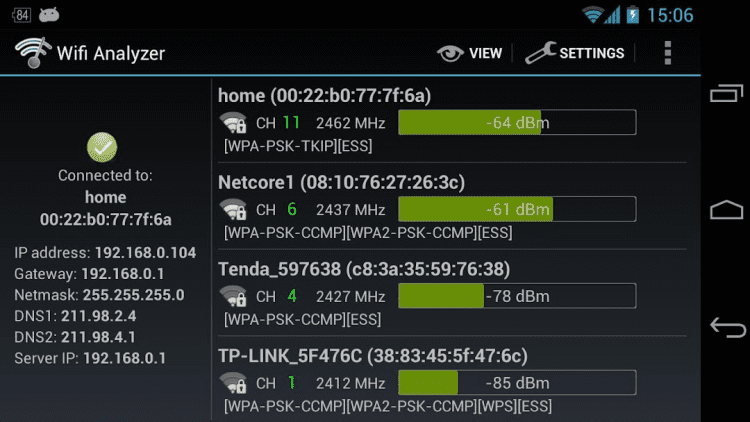Select the Netcore1 network title

pos(341,183)
